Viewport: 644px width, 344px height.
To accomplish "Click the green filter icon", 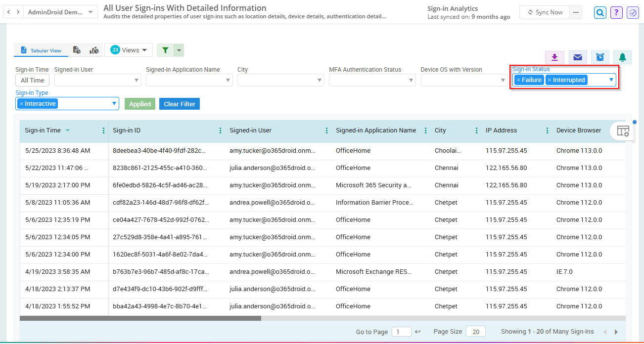I will coord(165,50).
